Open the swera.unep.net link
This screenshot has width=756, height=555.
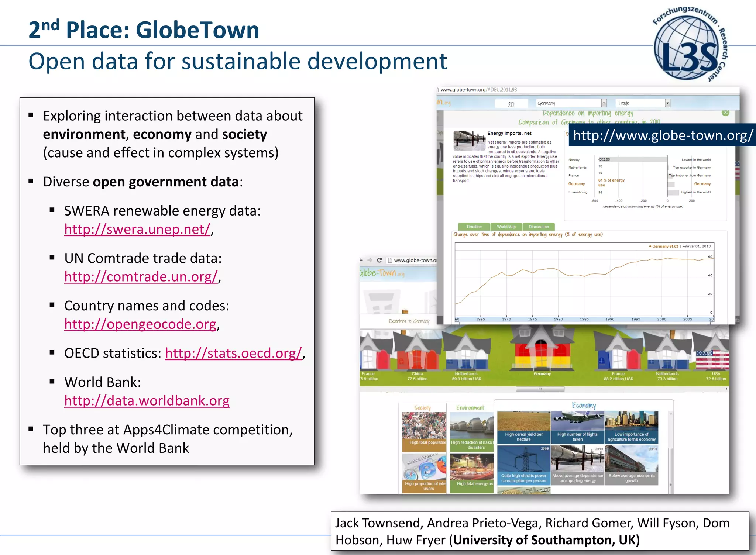[x=137, y=230]
